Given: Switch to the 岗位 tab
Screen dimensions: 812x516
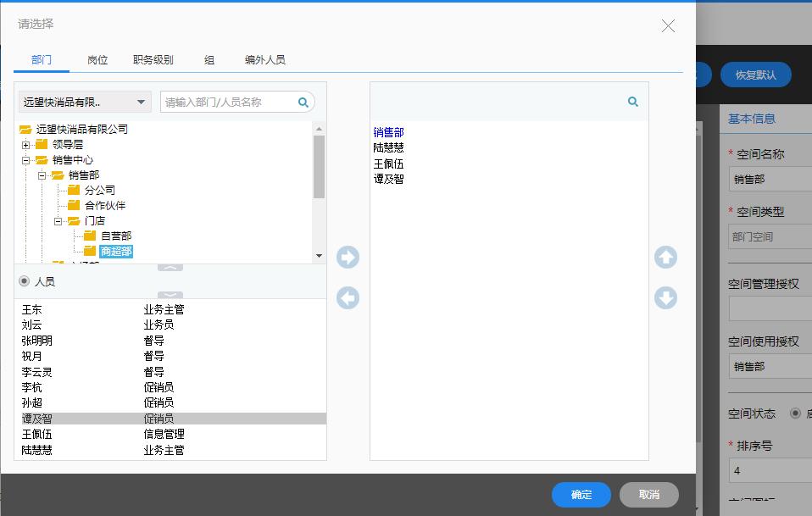Looking at the screenshot, I should coord(97,60).
